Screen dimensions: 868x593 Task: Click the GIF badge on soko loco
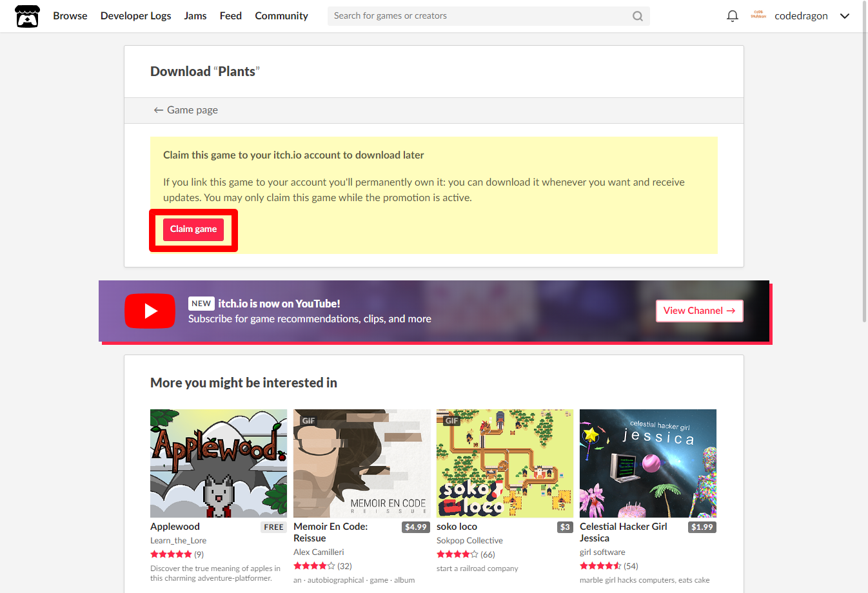pos(452,421)
